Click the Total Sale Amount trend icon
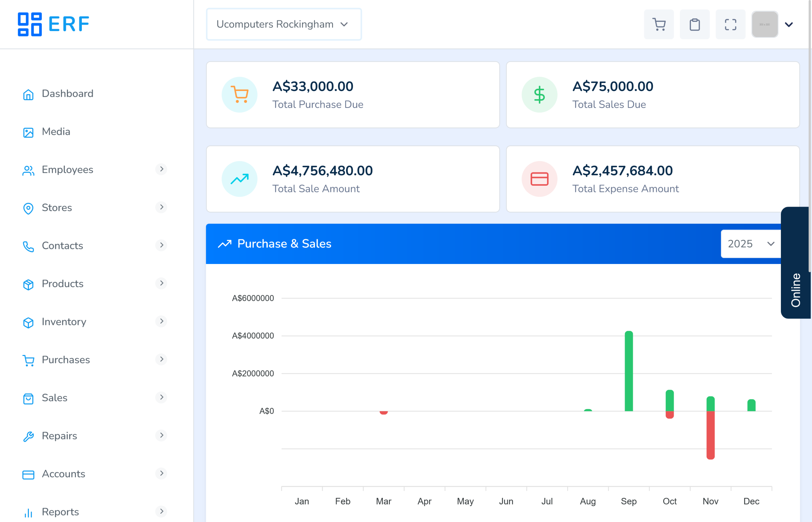812x522 pixels. [x=239, y=179]
